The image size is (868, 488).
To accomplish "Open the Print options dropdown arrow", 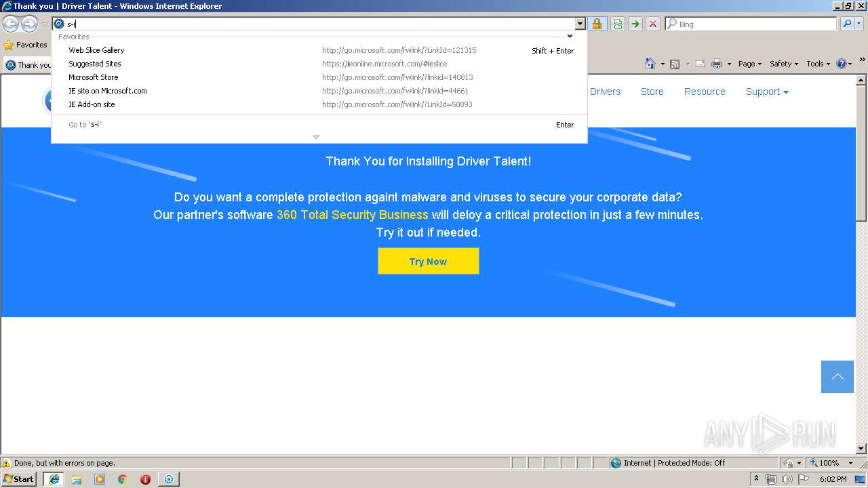I will click(729, 64).
